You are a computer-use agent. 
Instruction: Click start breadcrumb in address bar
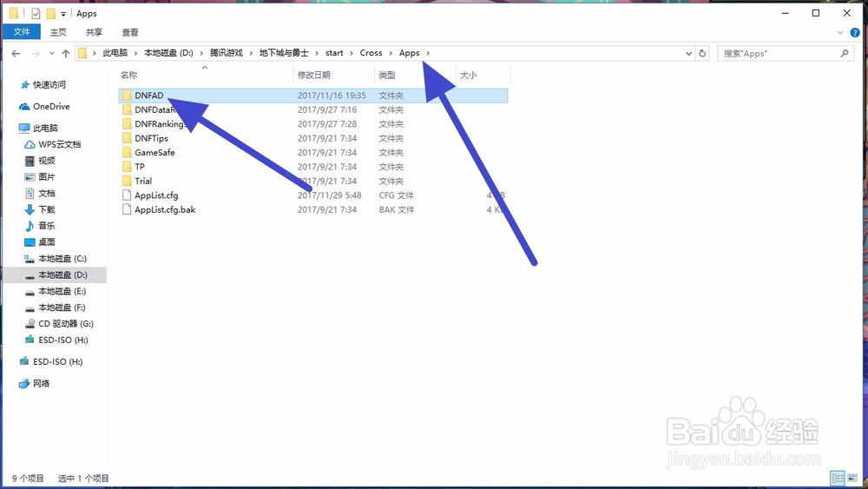click(x=334, y=53)
